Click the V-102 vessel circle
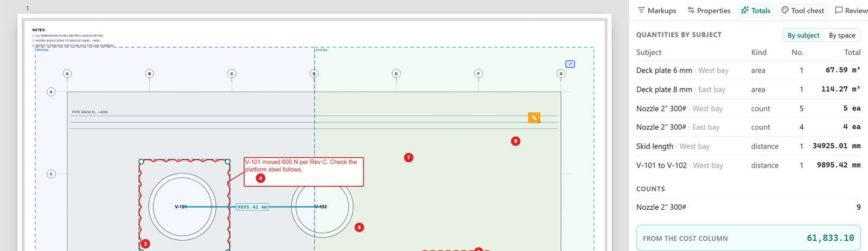 pos(322,207)
